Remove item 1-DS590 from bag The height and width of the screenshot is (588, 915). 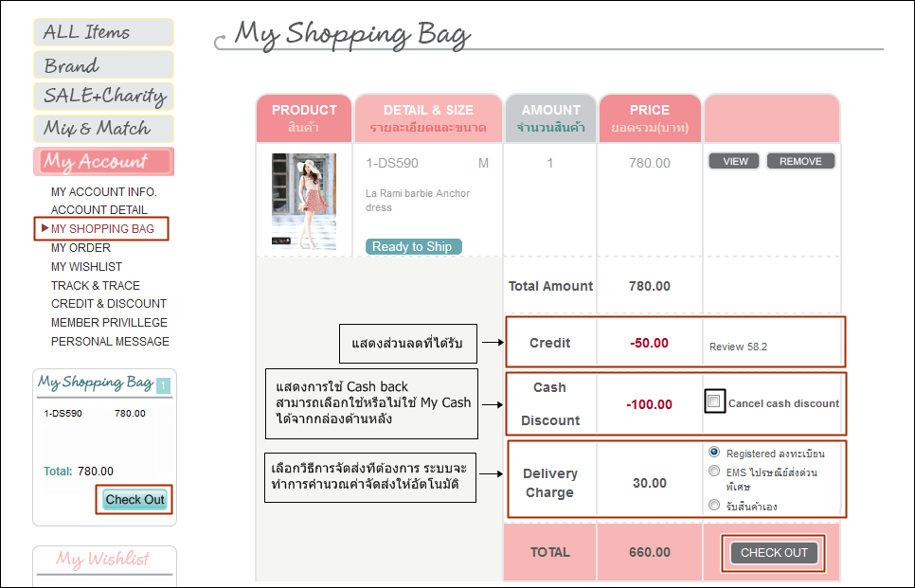pyautogui.click(x=800, y=162)
